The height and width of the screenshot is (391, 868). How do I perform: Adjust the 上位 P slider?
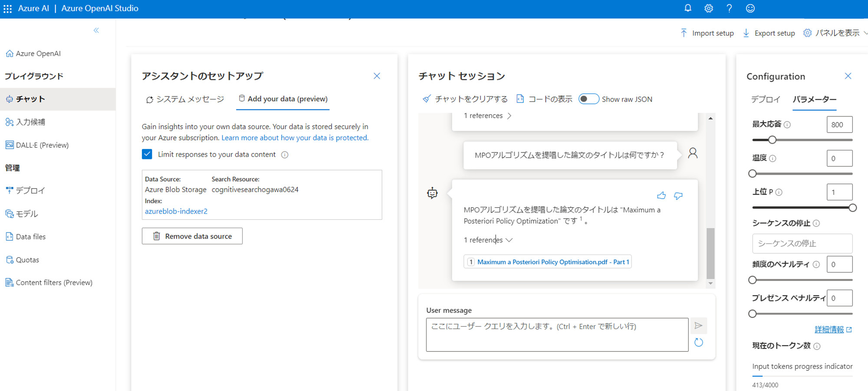[x=853, y=208]
